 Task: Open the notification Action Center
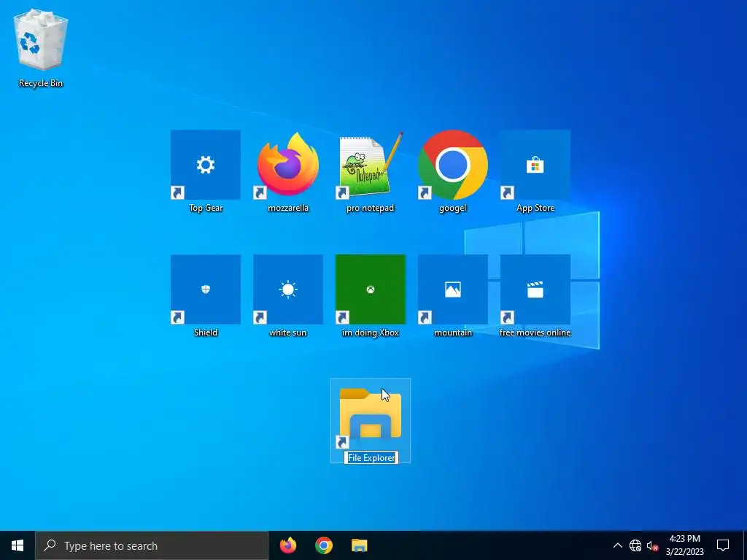click(x=723, y=545)
